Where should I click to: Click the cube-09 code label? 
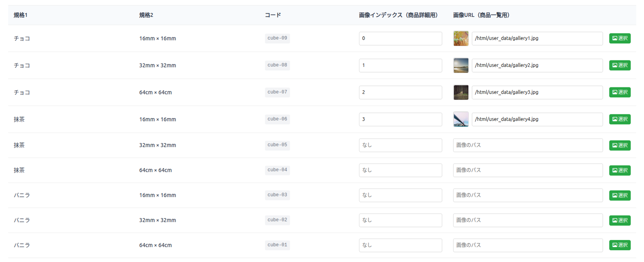point(277,38)
